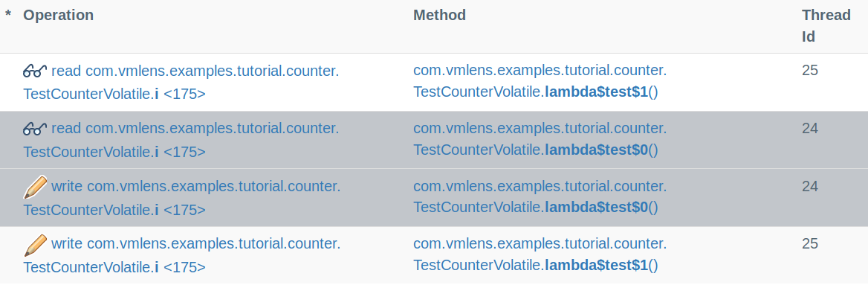Click the asterisk column header
Image resolution: width=868 pixels, height=285 pixels.
7,15
